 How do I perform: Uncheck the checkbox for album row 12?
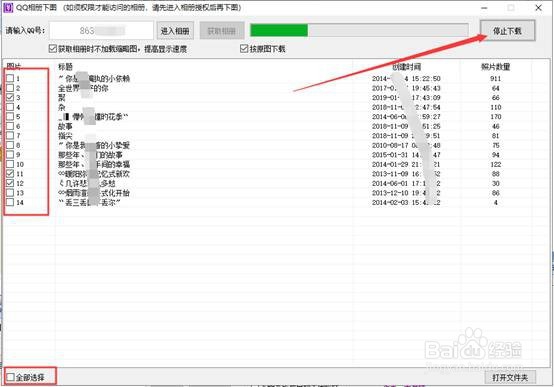click(10, 183)
